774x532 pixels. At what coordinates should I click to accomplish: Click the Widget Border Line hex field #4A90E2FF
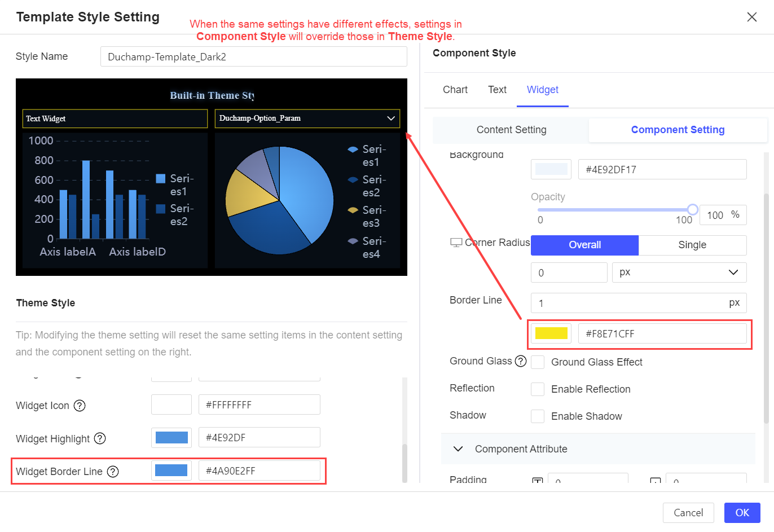click(260, 471)
